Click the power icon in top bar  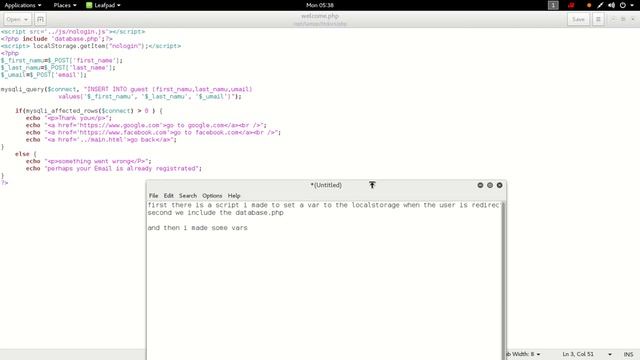tap(623, 5)
